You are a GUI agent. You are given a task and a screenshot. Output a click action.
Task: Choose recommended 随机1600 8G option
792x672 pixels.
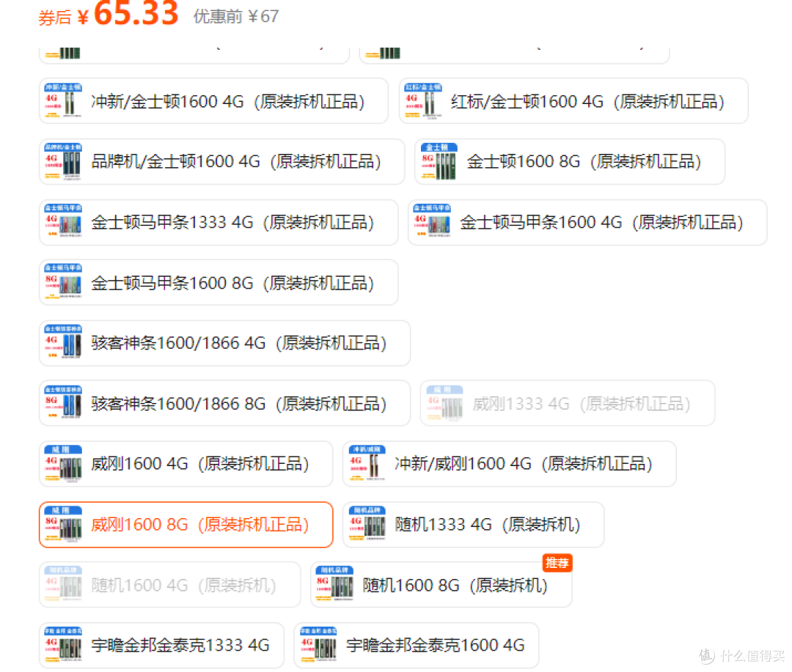click(441, 585)
